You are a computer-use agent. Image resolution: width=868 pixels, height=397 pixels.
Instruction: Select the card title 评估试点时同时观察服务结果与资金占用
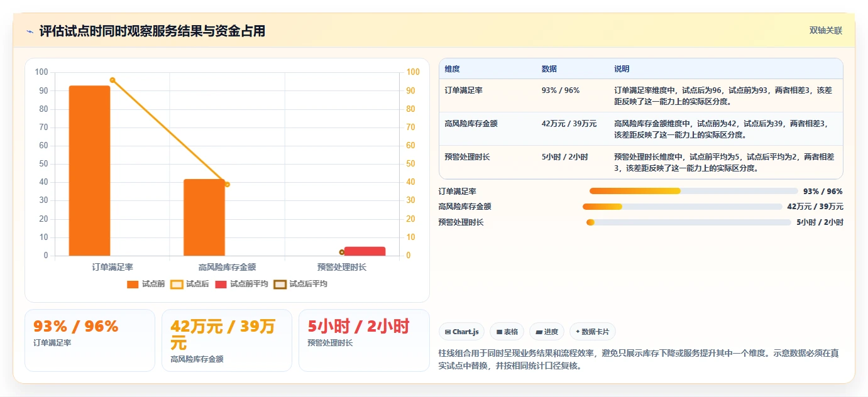pos(152,31)
